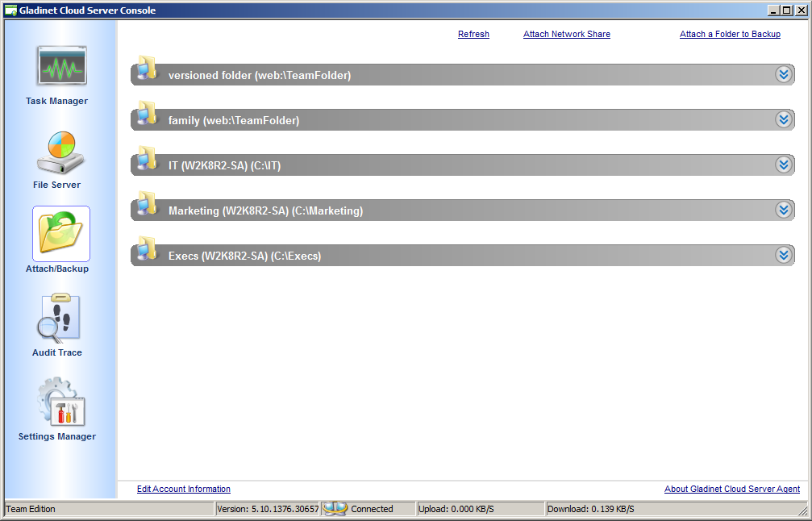Expand the versioned folder row chevron

tap(784, 74)
